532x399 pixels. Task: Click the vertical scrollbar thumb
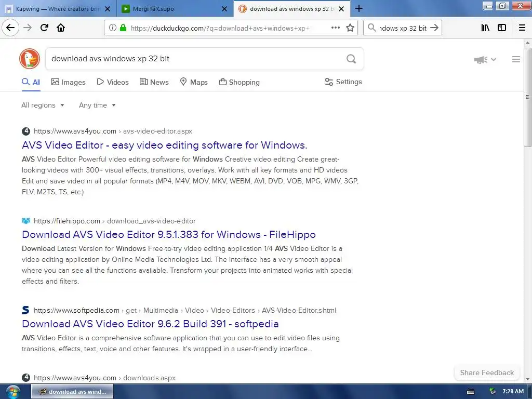pyautogui.click(x=527, y=97)
